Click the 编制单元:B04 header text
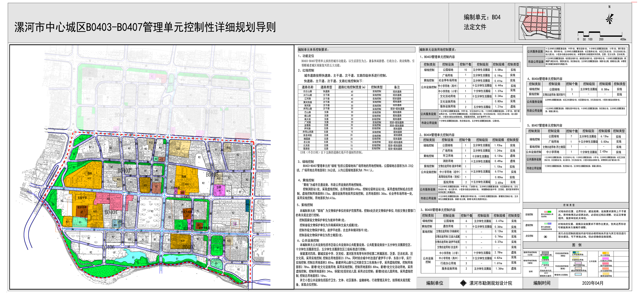Viewport: 644px width, 294px height. point(482,17)
